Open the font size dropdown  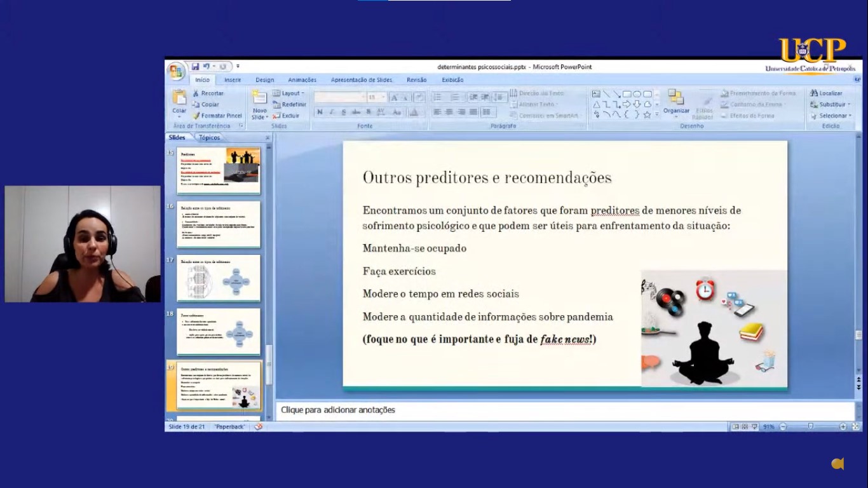[x=383, y=97]
